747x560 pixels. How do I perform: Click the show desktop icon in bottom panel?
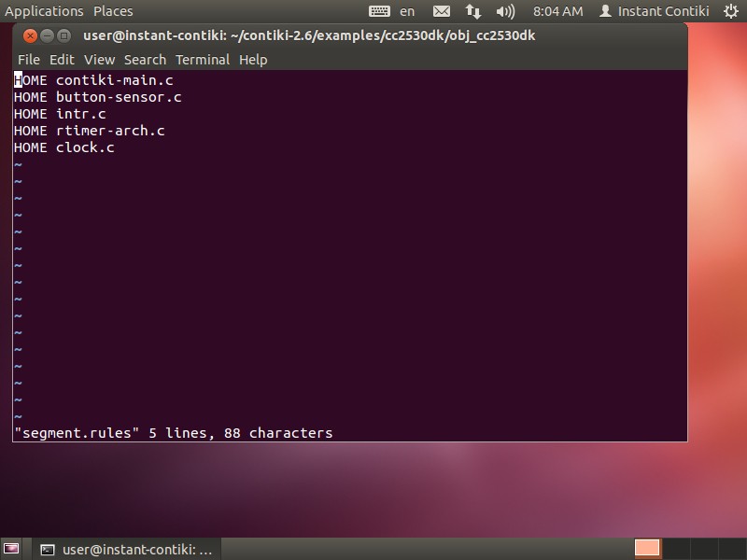[x=11, y=549]
